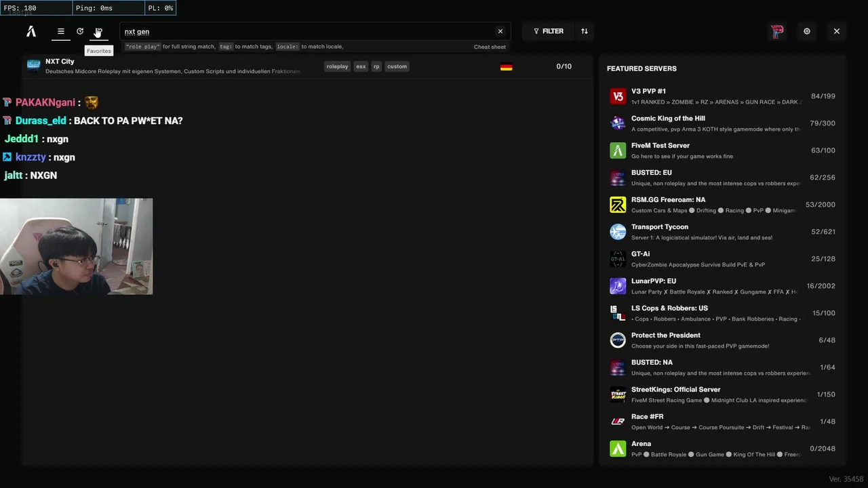Select the Transport Tycoon server title
The width and height of the screenshot is (868, 488).
tap(660, 226)
